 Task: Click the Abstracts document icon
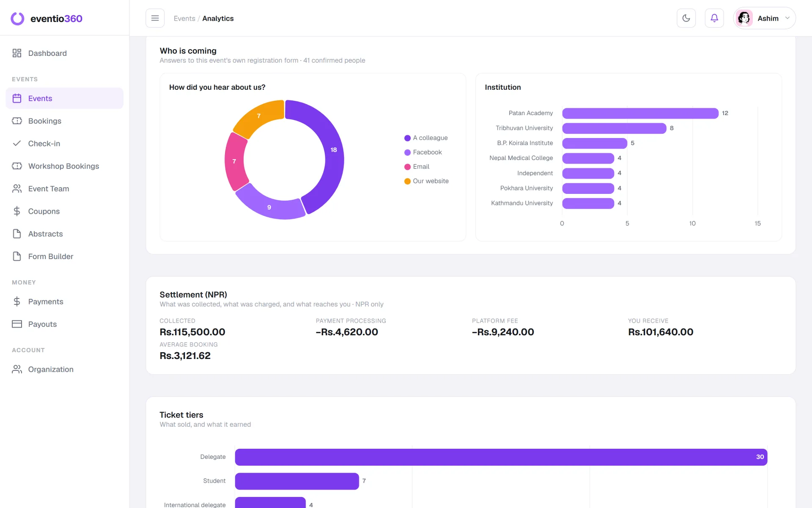(x=17, y=234)
